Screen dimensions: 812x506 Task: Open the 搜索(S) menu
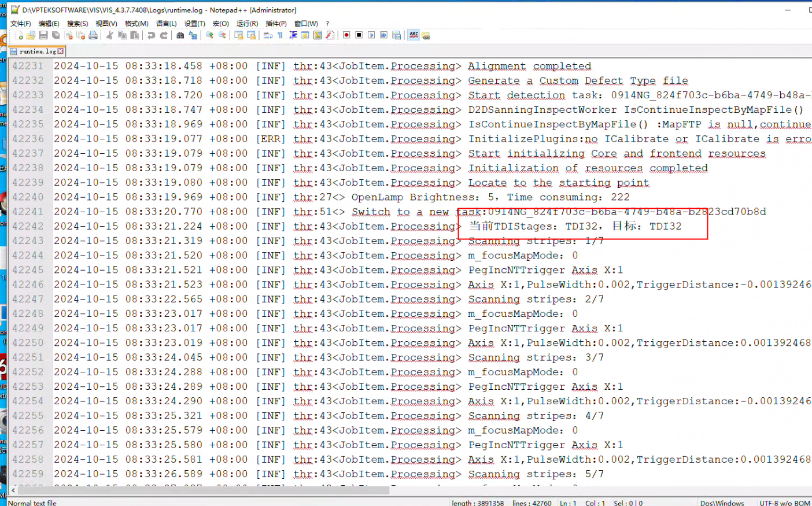77,24
